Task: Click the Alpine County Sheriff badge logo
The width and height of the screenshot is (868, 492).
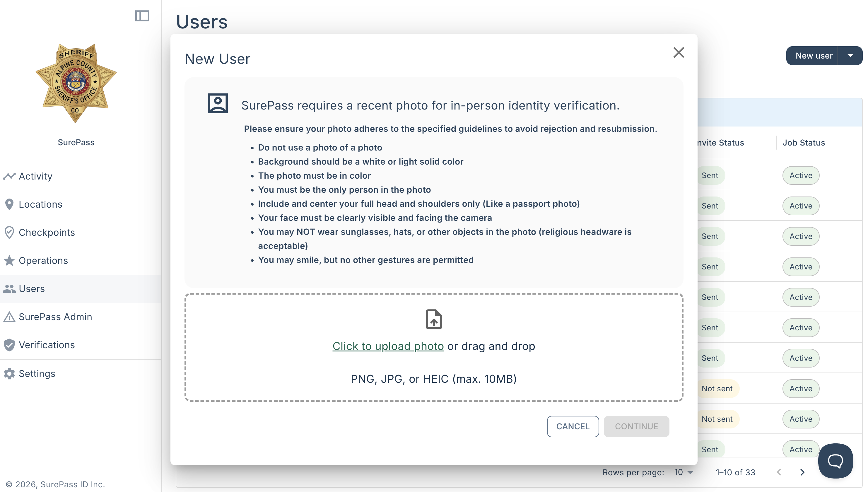Action: (76, 83)
